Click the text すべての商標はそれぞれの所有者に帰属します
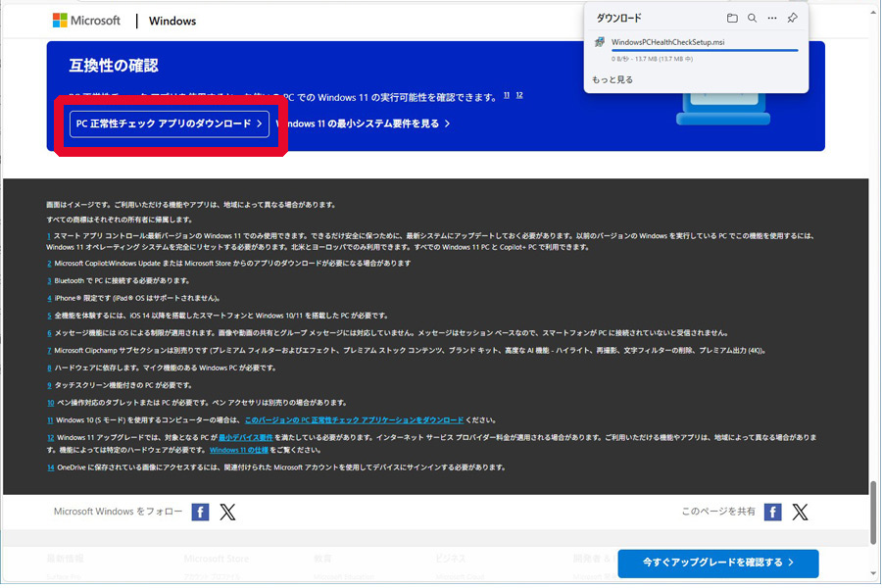This screenshot has height=588, width=882. click(x=120, y=220)
